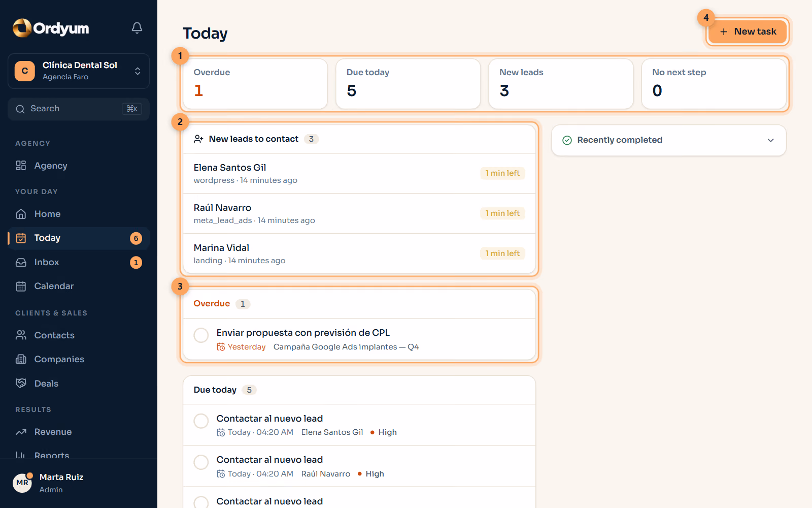
Task: Open the Inbox section
Action: pos(79,263)
